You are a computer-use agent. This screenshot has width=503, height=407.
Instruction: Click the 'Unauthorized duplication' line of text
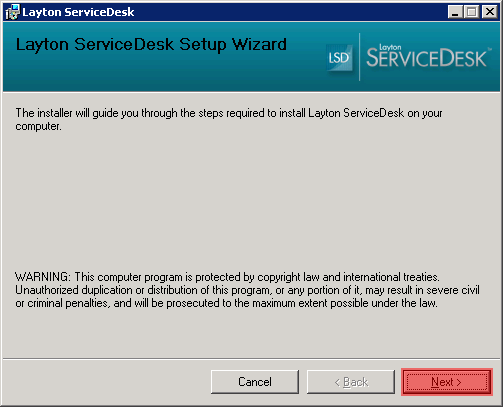[247, 290]
